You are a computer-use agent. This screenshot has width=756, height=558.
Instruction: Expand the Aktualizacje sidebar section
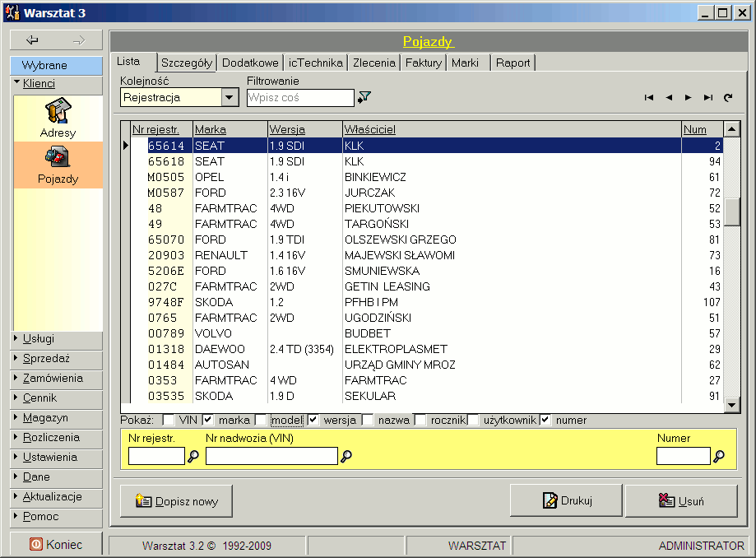point(57,497)
